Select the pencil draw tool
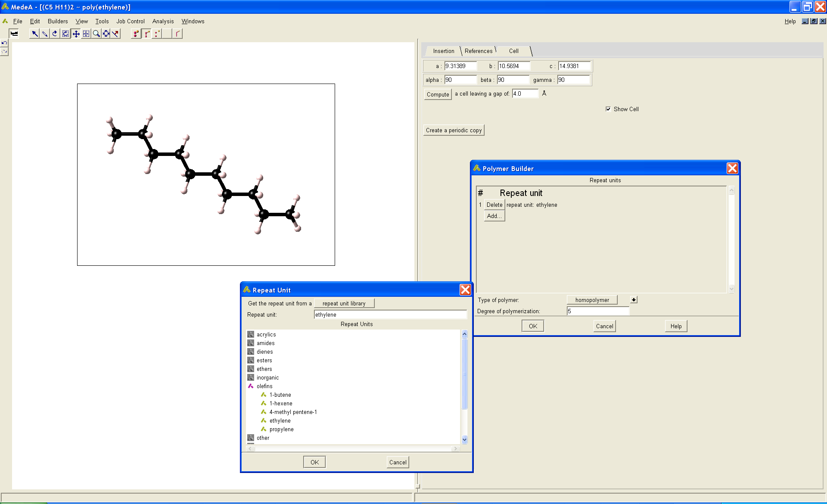 coord(45,34)
